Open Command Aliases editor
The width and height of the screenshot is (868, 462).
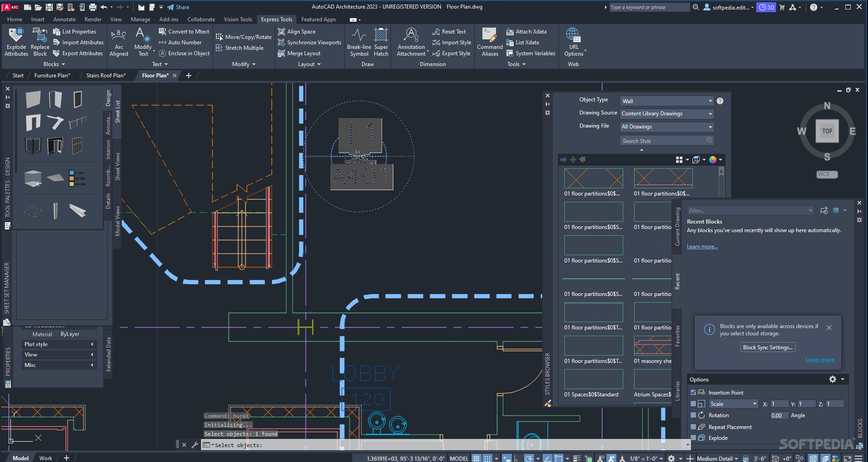pyautogui.click(x=490, y=42)
